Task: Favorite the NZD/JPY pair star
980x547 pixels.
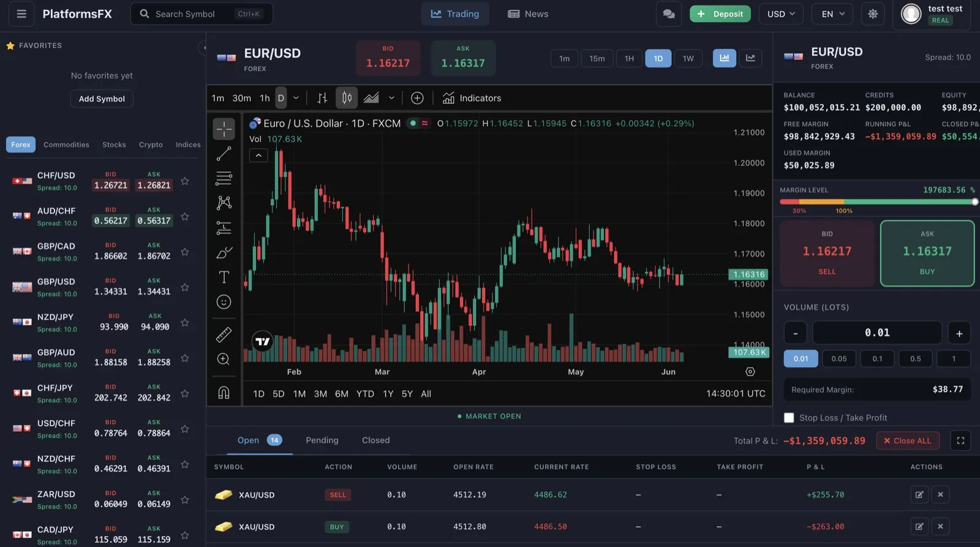Action: tap(185, 323)
